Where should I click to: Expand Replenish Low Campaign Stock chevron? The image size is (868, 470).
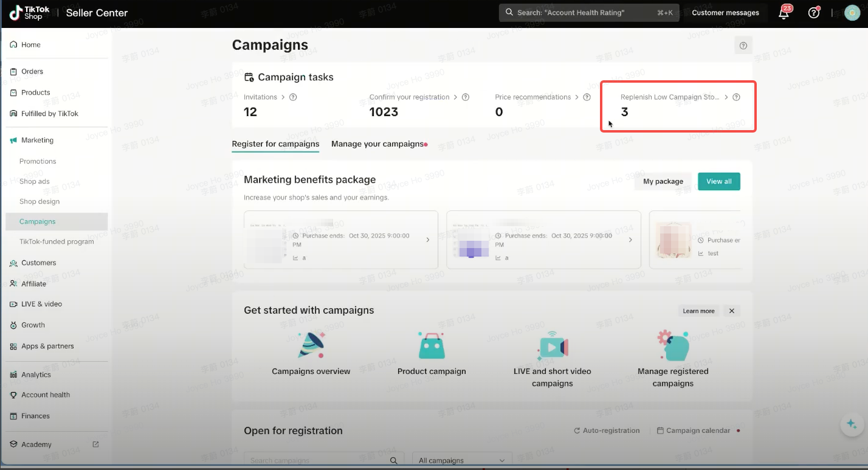[726, 97]
